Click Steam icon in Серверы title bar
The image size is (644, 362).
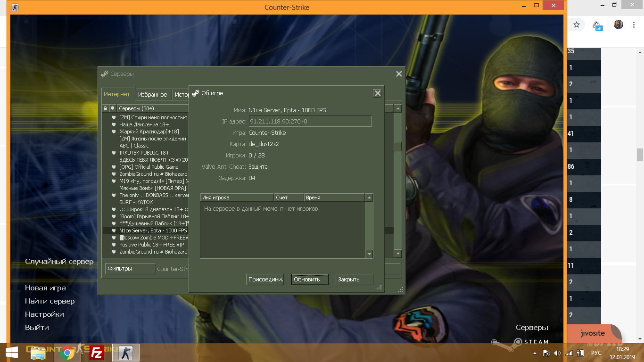pos(105,74)
